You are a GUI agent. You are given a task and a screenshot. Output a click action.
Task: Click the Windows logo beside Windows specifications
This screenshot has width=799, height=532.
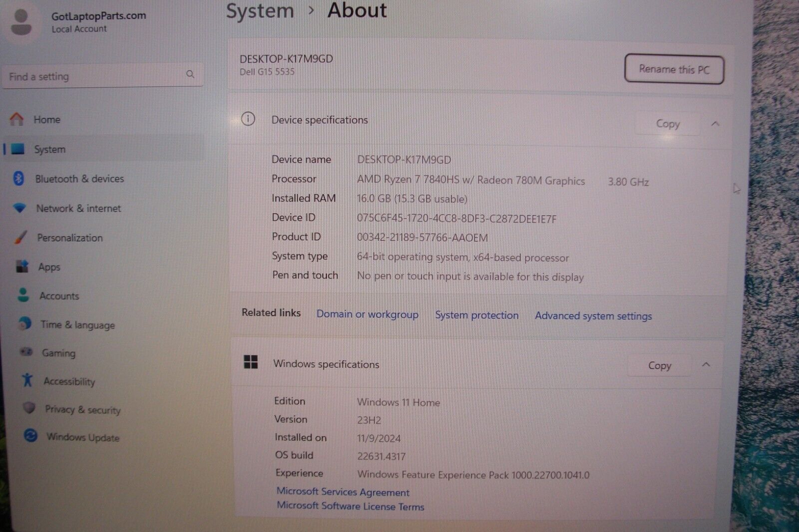click(x=251, y=362)
